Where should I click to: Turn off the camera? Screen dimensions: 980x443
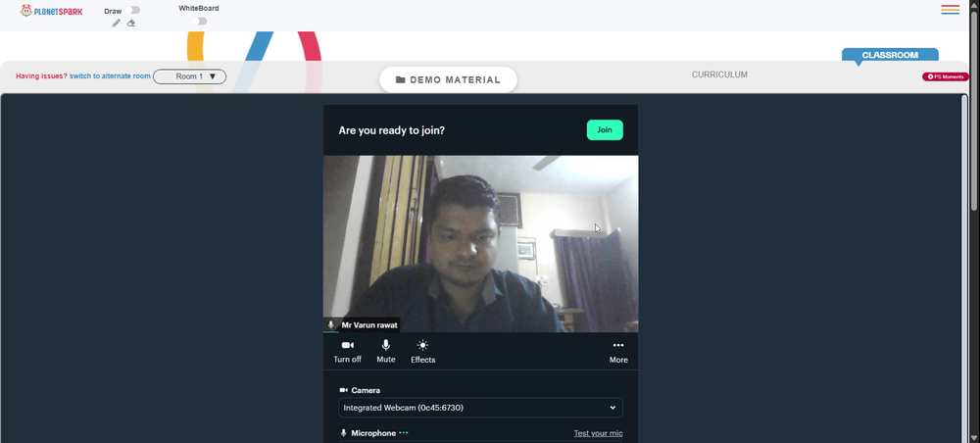pos(348,352)
